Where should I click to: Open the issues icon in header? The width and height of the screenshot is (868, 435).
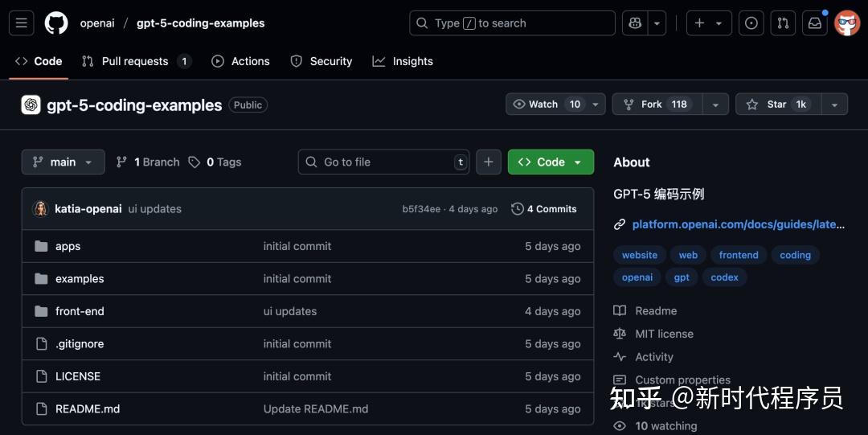coord(751,23)
